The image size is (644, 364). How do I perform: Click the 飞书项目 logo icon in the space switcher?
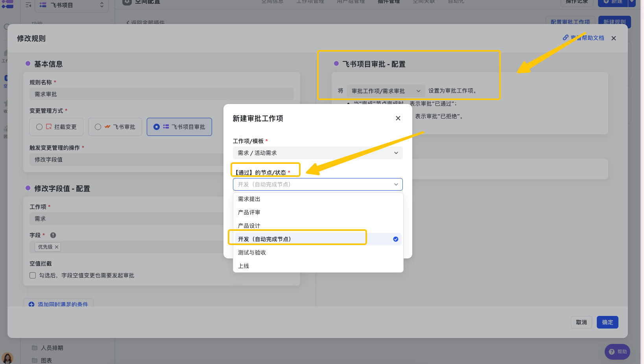(43, 5)
